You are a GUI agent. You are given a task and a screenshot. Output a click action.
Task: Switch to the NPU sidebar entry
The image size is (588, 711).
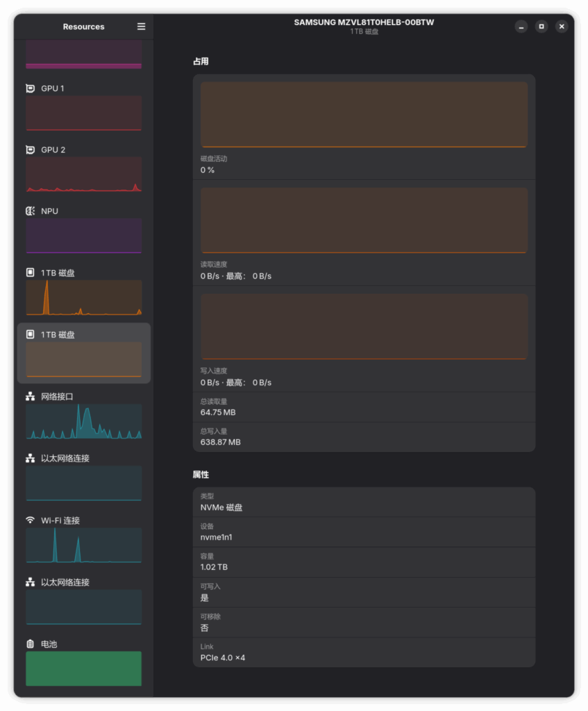[x=83, y=235]
